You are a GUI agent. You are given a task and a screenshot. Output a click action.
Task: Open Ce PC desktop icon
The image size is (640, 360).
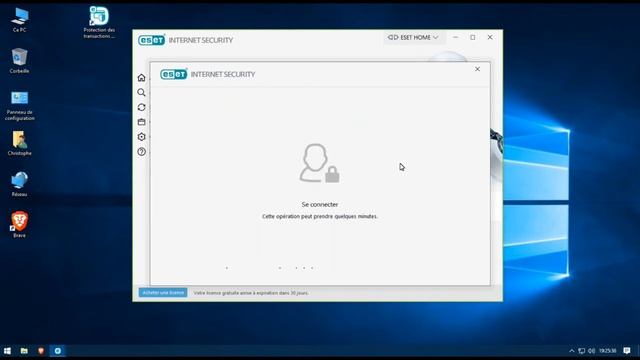(19, 20)
